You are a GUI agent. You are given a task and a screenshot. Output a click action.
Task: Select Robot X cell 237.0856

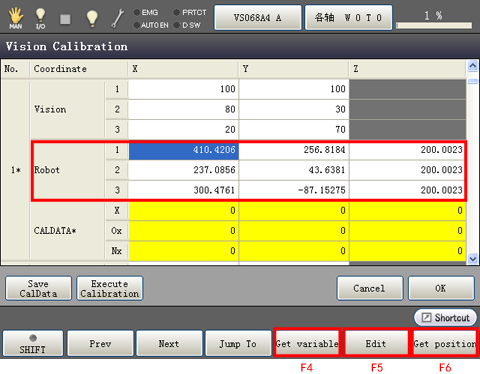tap(183, 170)
